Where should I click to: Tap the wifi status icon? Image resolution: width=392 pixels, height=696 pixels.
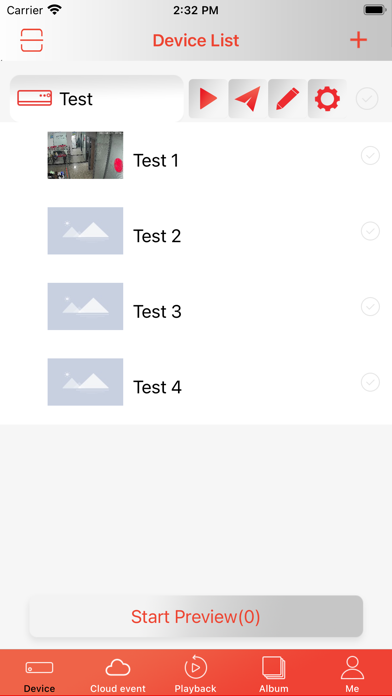(55, 10)
